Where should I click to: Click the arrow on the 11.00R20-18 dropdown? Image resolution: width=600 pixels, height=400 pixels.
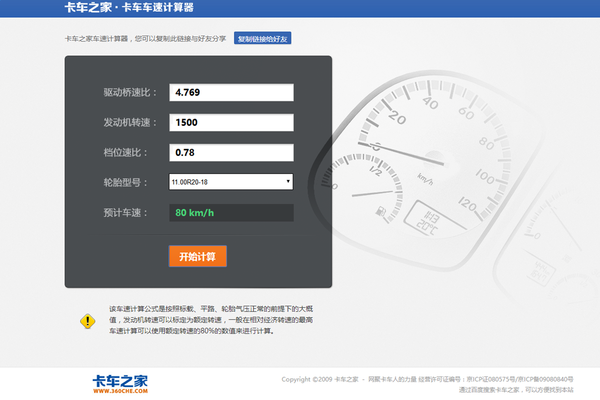coord(288,182)
